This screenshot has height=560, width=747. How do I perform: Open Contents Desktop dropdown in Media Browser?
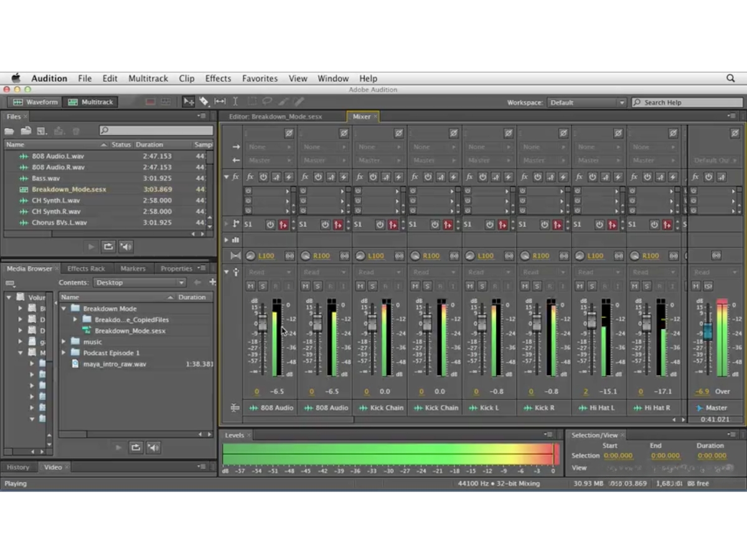point(139,282)
